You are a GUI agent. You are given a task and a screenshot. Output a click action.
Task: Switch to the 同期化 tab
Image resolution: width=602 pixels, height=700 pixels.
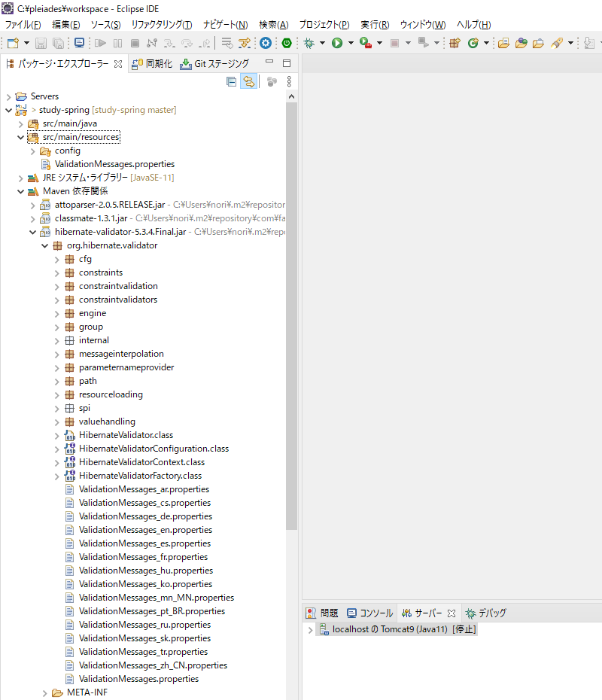click(x=152, y=64)
